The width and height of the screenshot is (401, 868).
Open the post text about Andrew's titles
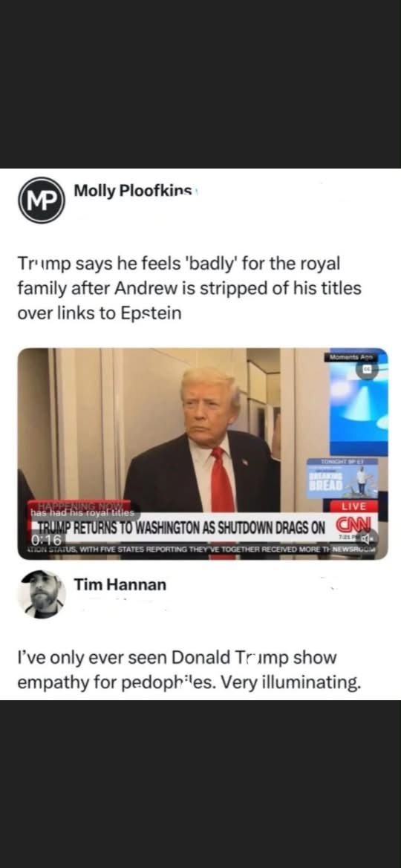[x=189, y=288]
